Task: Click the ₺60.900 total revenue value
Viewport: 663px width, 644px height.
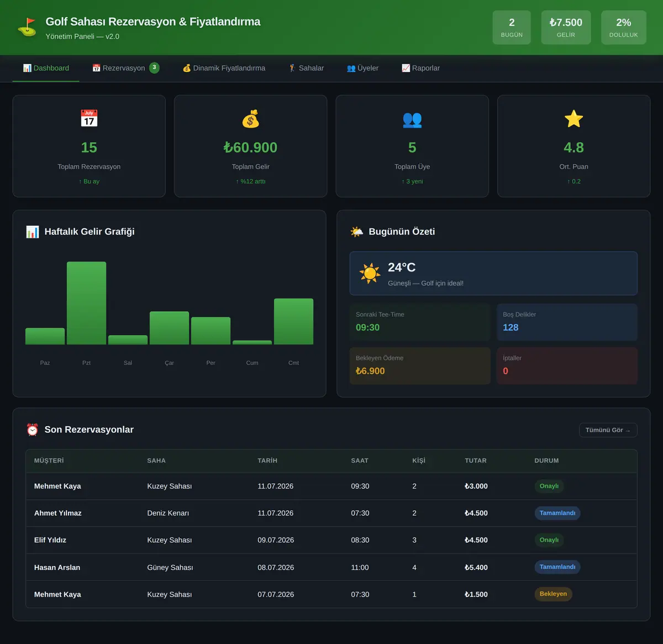Action: pos(251,148)
